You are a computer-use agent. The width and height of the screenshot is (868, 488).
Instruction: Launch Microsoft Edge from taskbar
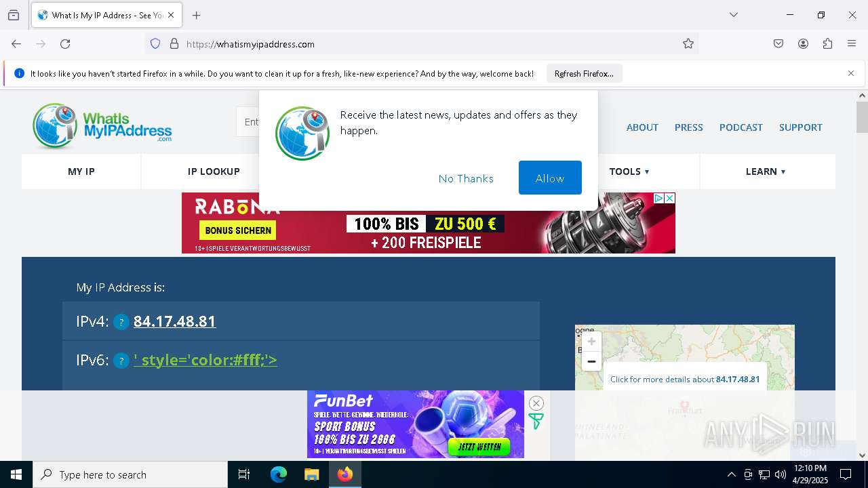pos(279,474)
